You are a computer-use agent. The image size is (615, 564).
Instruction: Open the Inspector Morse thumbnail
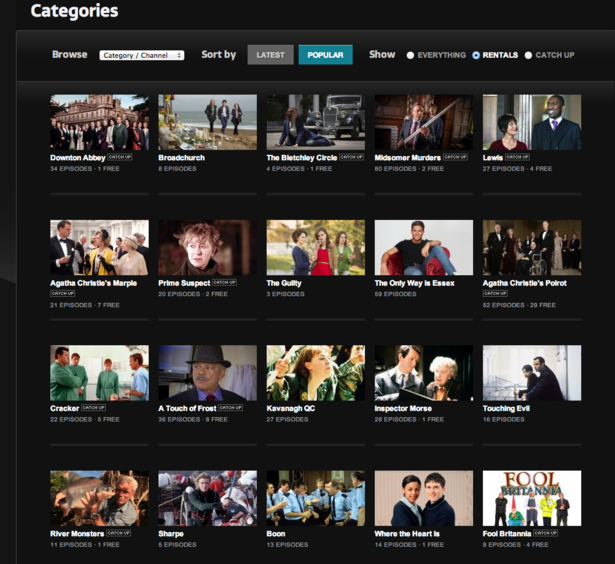point(424,373)
